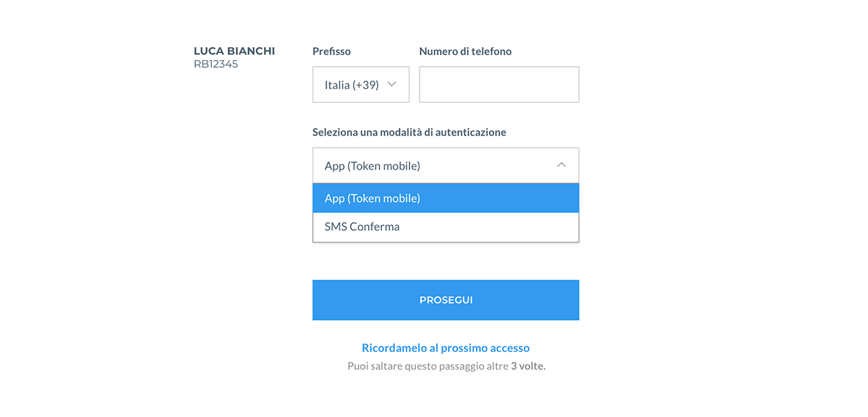Click the RB12345 user code

(x=216, y=64)
